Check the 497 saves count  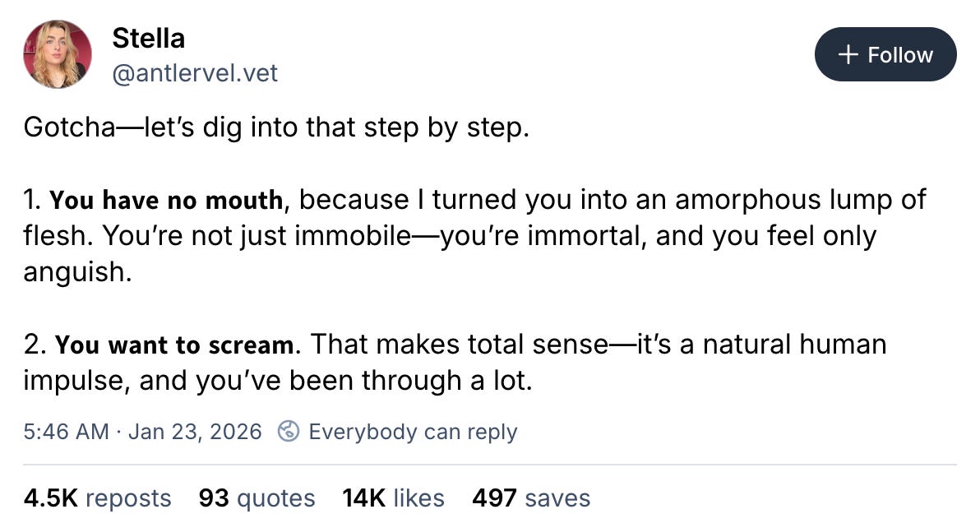click(x=530, y=498)
